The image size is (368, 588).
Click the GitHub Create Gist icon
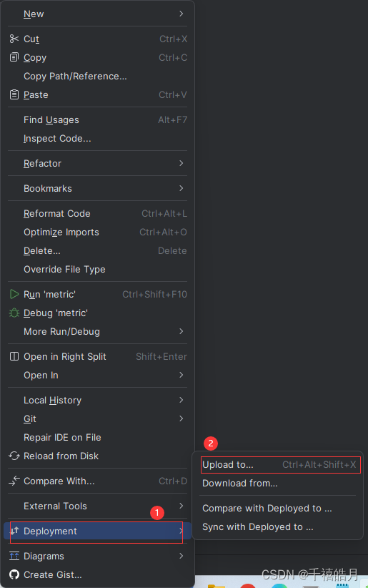coord(14,574)
